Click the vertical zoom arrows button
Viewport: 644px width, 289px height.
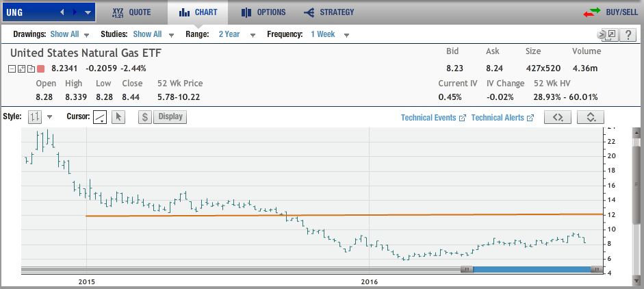click(x=590, y=117)
